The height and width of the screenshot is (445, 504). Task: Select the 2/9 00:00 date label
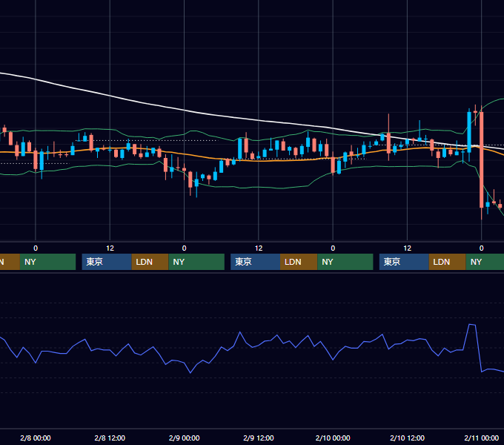tap(184, 438)
